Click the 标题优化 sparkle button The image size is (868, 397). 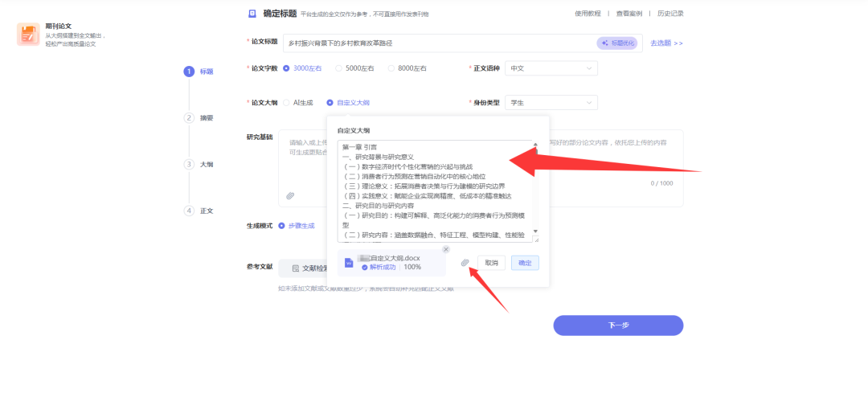616,43
